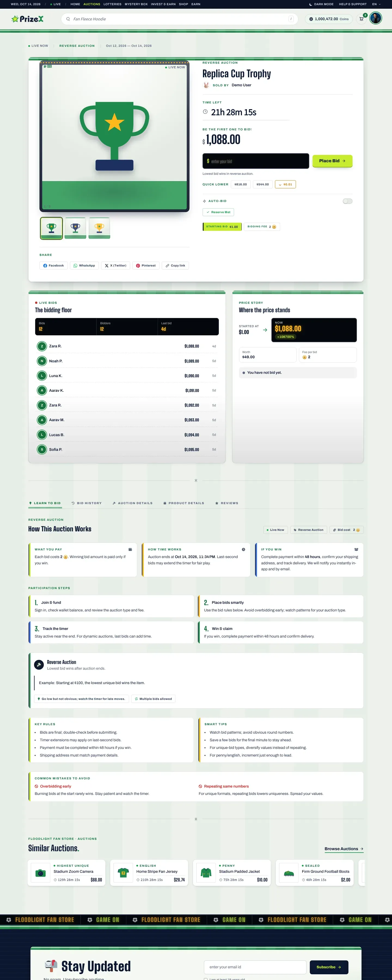
Task: Click the Sofia P. bid row
Action: pos(127,450)
